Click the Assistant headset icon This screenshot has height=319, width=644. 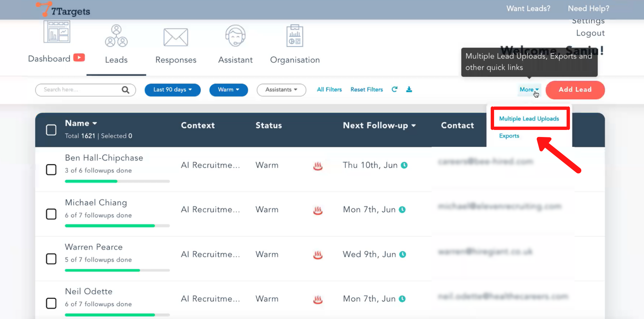235,36
